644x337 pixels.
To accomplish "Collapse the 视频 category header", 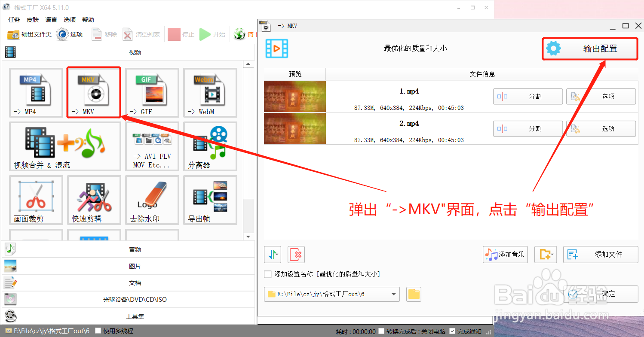I will tap(128, 52).
